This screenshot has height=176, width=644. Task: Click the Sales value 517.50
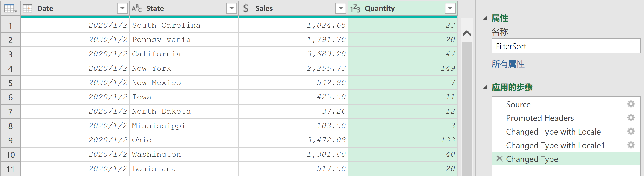293,168
